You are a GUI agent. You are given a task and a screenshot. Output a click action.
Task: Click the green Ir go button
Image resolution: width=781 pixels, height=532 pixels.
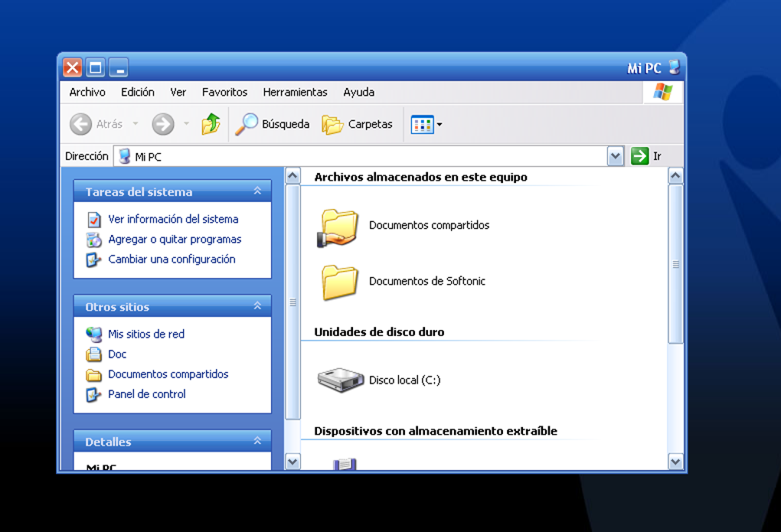coord(639,156)
